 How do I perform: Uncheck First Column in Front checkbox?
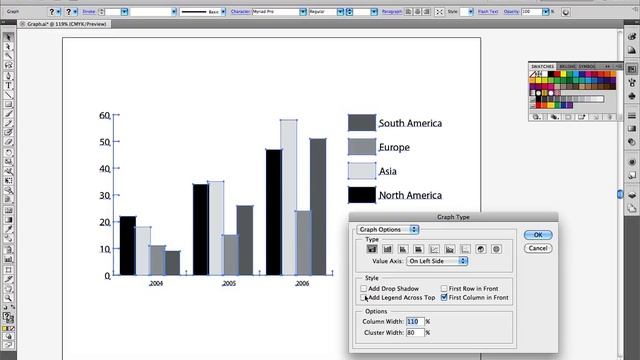pos(444,298)
